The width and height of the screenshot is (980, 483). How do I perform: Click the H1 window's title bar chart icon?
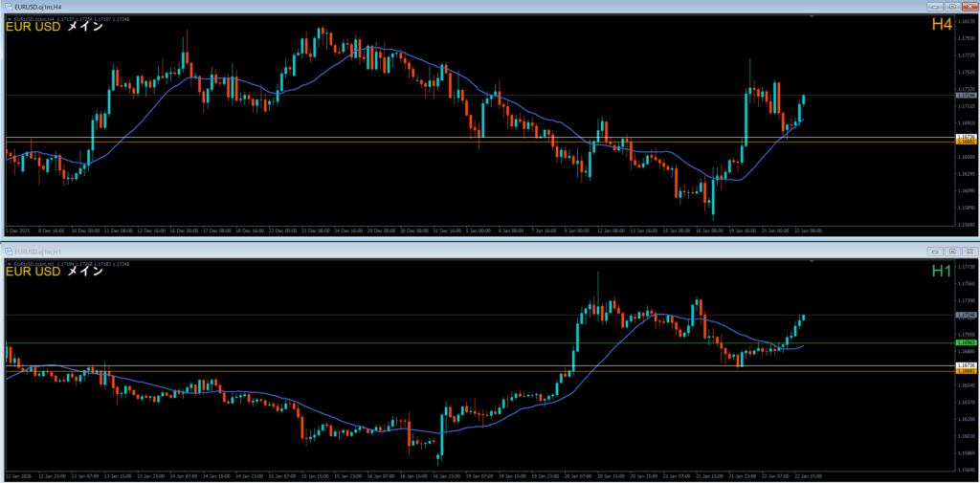click(x=9, y=252)
